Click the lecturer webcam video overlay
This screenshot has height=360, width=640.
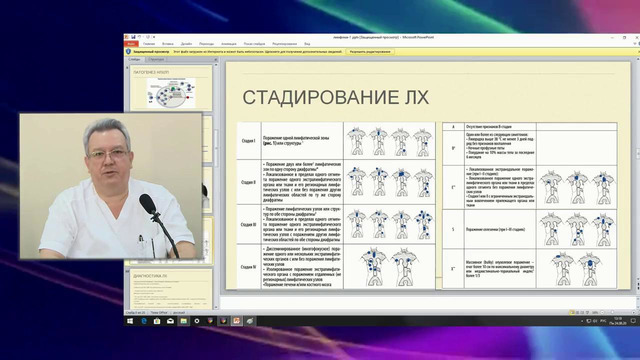pyautogui.click(x=111, y=186)
